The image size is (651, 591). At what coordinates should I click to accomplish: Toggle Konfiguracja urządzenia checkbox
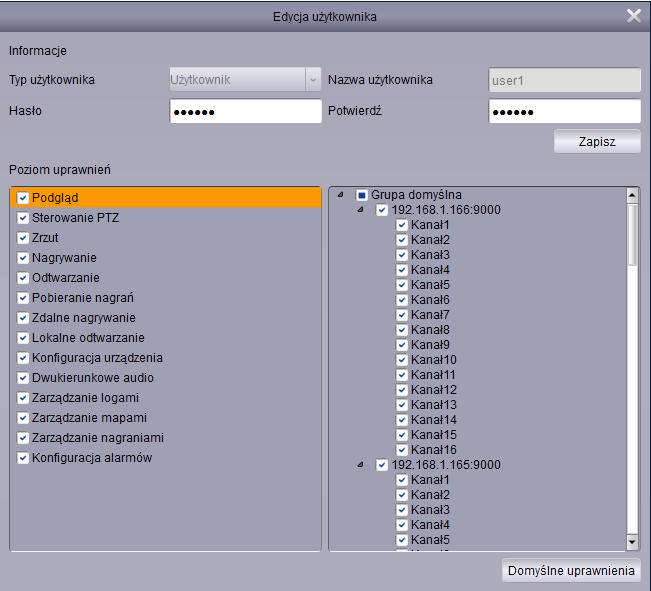pyautogui.click(x=22, y=358)
